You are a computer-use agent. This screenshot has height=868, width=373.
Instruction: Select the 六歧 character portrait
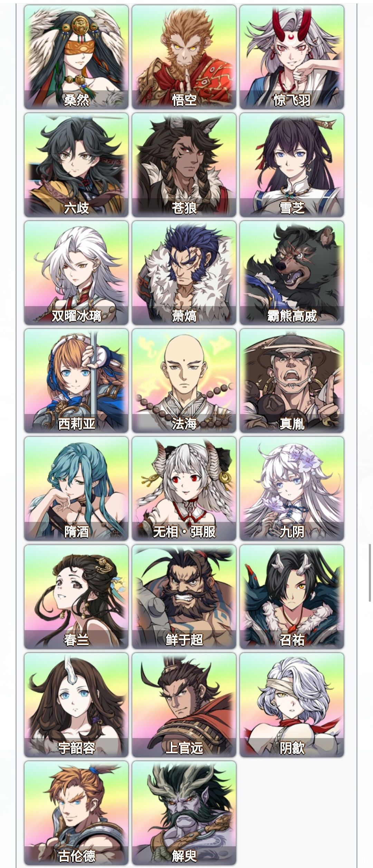[x=76, y=165]
